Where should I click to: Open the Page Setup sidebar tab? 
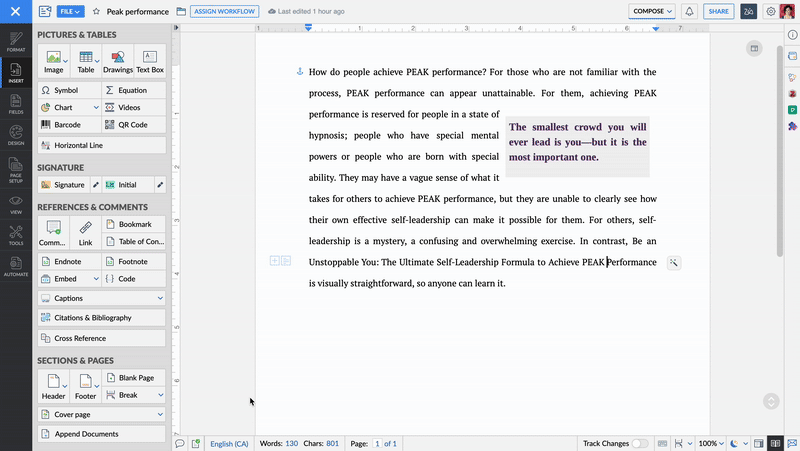(x=16, y=172)
